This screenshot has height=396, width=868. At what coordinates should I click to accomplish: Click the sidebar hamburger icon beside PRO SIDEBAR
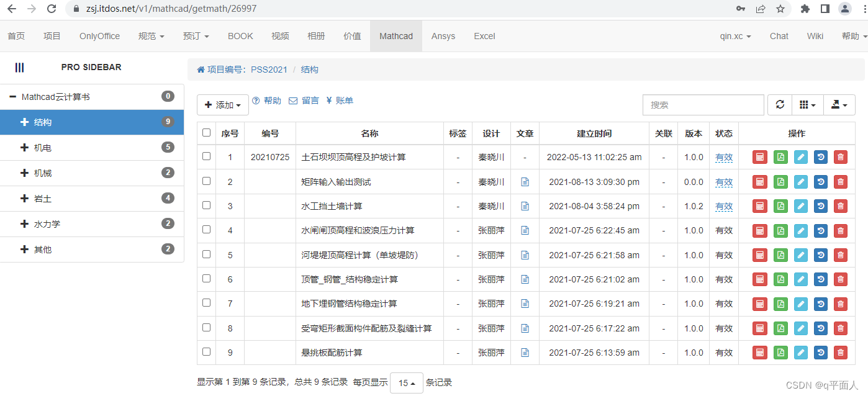pyautogui.click(x=20, y=67)
